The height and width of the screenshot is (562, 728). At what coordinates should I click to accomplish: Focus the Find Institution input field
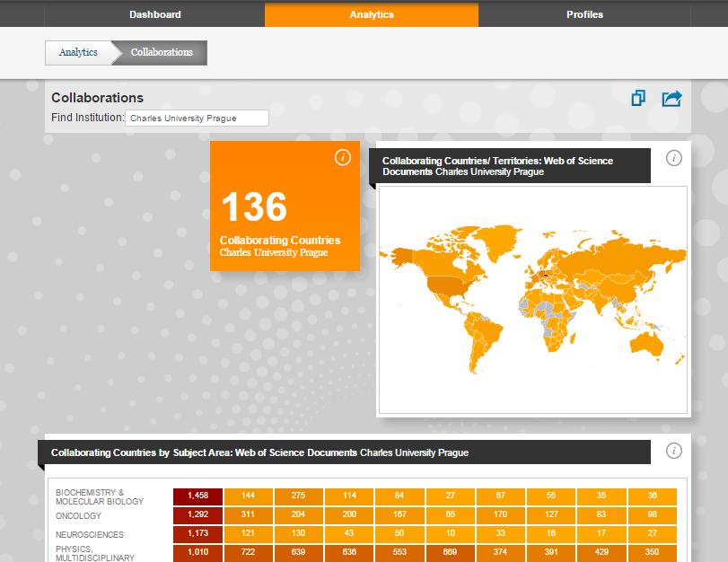click(197, 118)
